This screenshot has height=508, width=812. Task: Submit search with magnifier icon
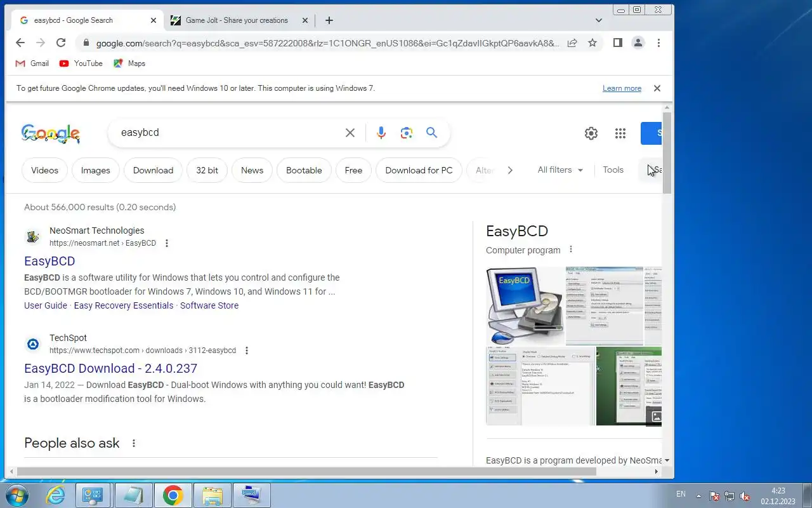click(432, 133)
